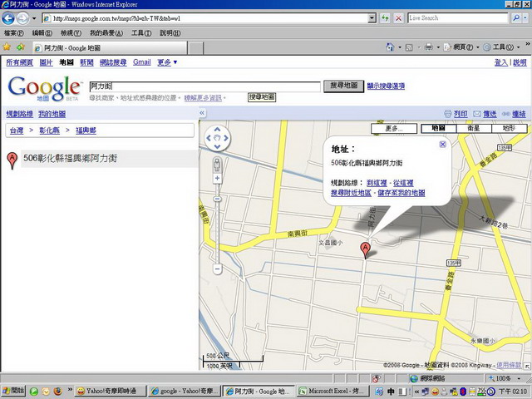Viewport: 532px width, 399px height.
Task: Click the map pan left arrow
Action: [209, 138]
